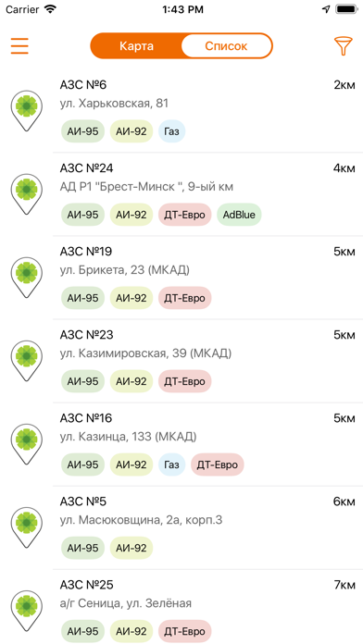Viewport: 363px width, 644px height.
Task: Open АЗС №16 station title
Action: point(86,418)
